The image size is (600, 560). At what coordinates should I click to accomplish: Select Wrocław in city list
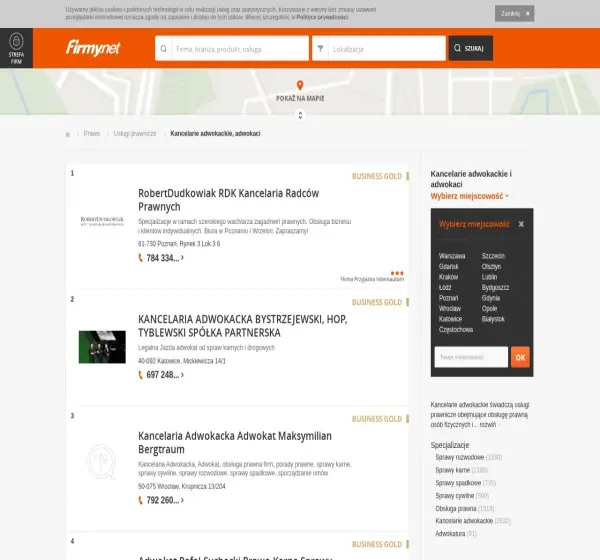click(450, 309)
